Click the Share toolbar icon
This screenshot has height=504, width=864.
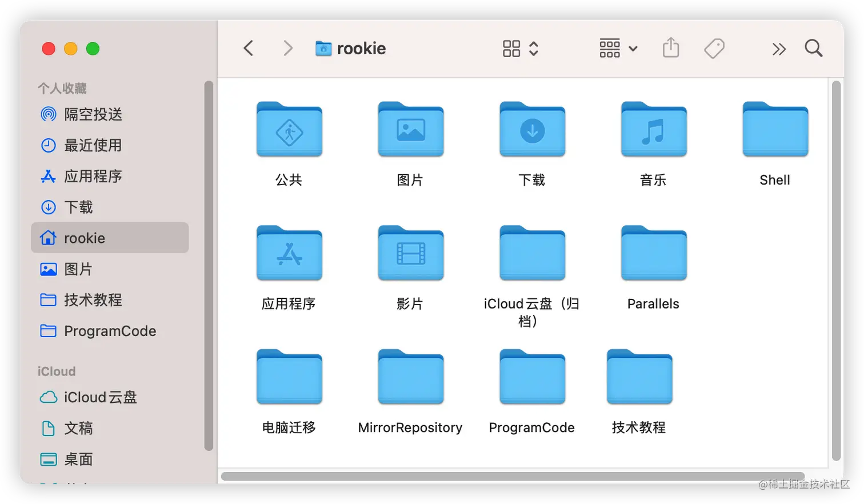[x=671, y=48]
